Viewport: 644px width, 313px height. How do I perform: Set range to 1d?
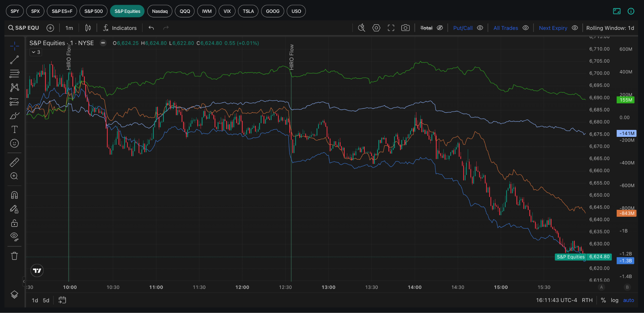click(35, 300)
